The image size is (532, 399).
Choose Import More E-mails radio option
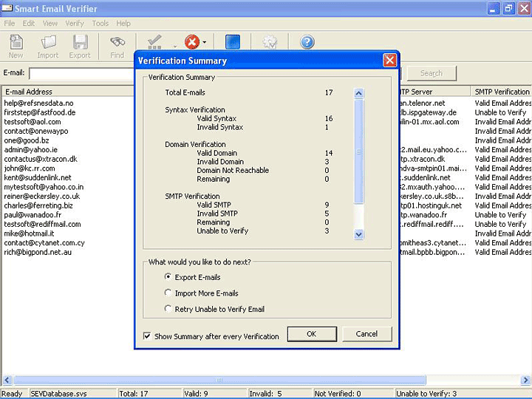[168, 293]
